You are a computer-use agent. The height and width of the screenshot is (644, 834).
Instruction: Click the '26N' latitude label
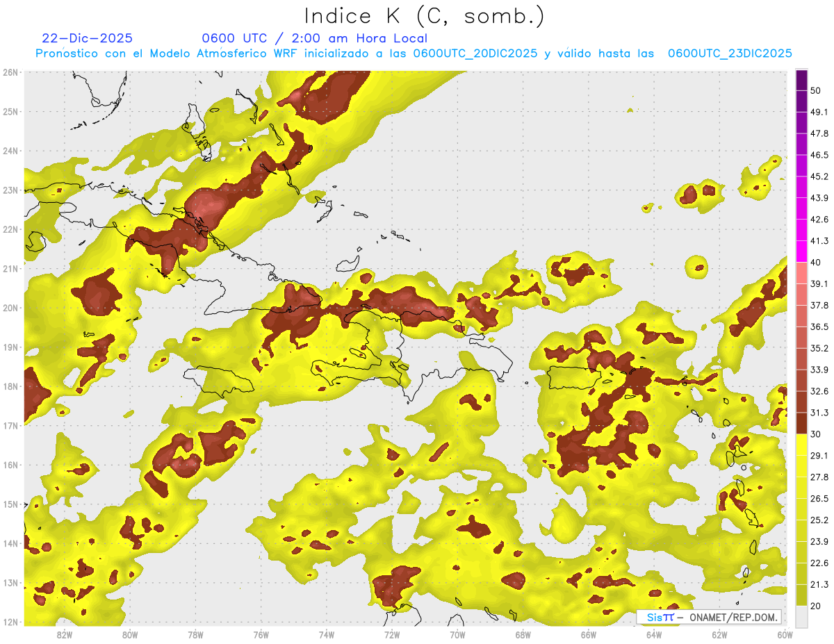(10, 72)
